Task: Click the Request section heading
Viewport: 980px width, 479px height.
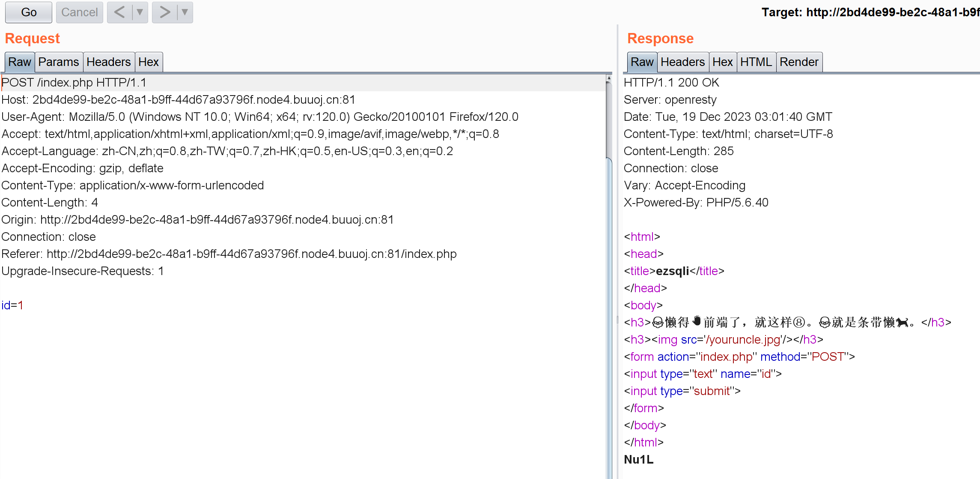Action: coord(33,38)
